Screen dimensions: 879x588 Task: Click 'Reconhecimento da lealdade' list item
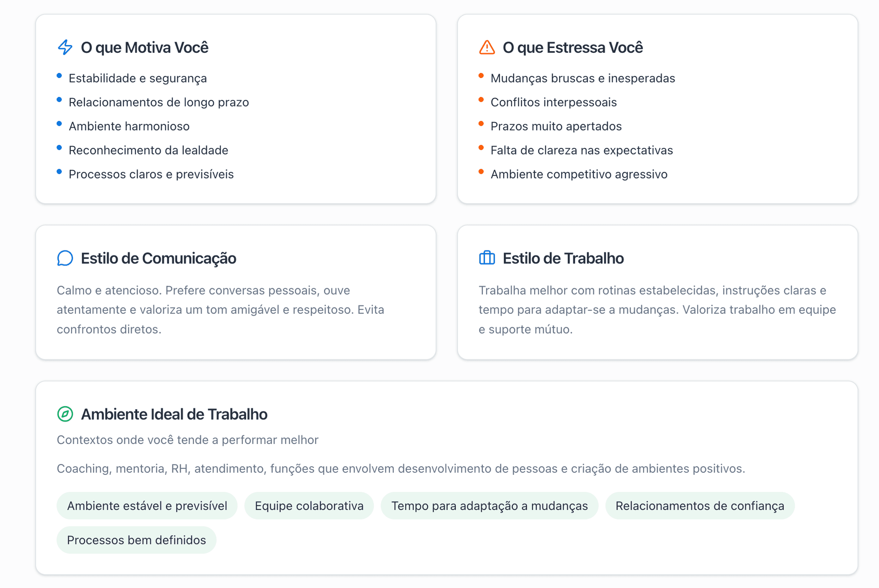[149, 150]
